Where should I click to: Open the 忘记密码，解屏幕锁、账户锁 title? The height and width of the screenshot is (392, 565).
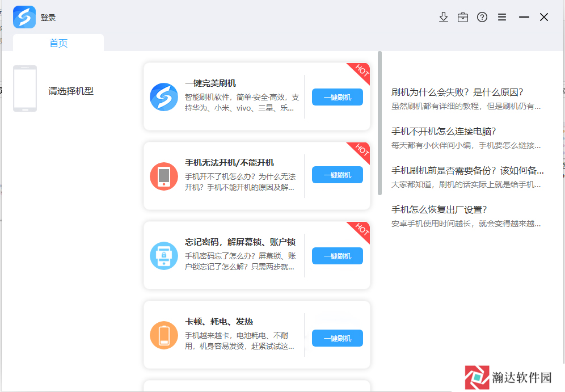pos(241,242)
